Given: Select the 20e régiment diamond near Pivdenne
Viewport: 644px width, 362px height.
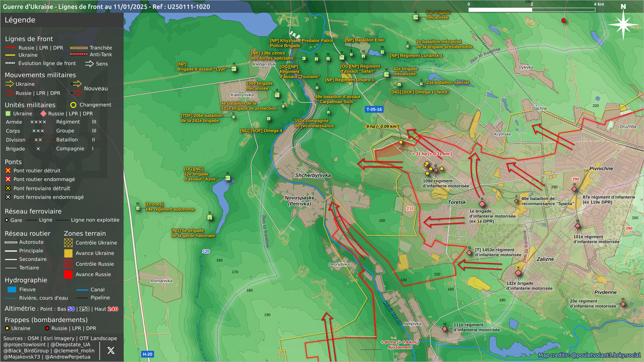Looking at the screenshot, I should (x=623, y=304).
